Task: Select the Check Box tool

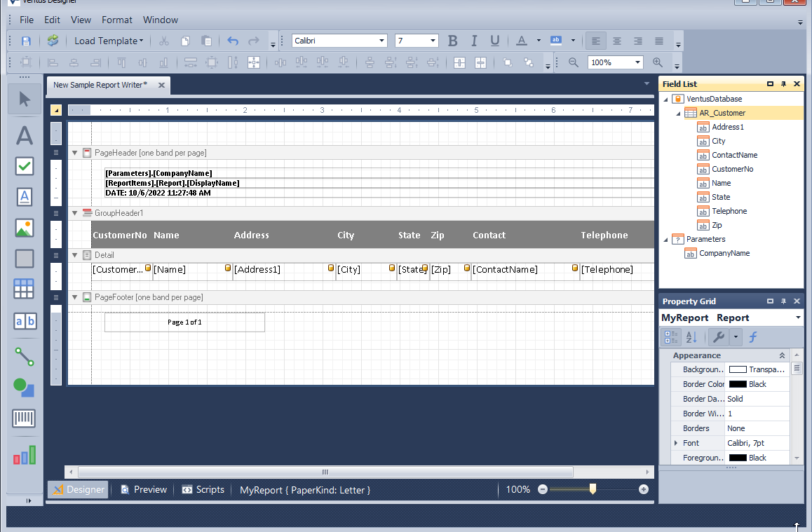Action: tap(25, 166)
